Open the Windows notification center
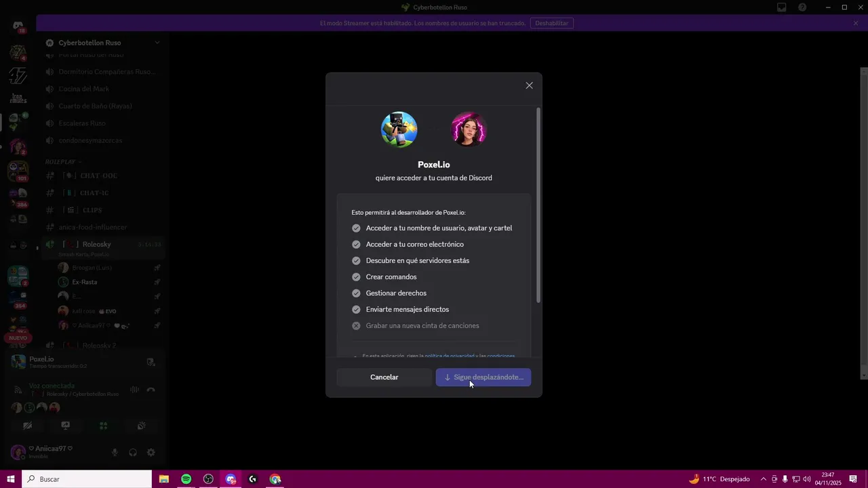Image resolution: width=868 pixels, height=488 pixels. (x=853, y=479)
